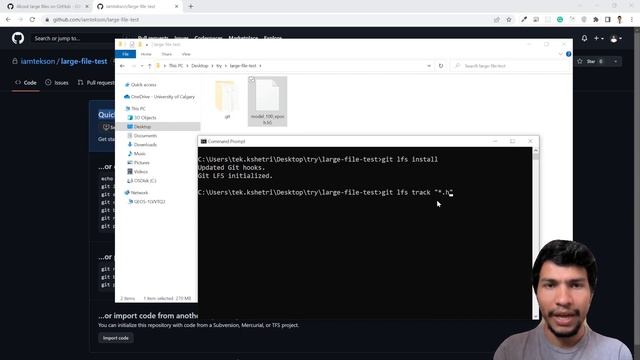Star the repository with the Star button
The width and height of the screenshot is (640, 360).
[591, 61]
